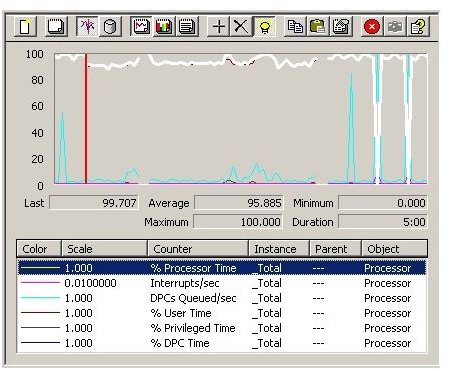This screenshot has width=449, height=370.
Task: Toggle View Current Activity button
Action: (87, 26)
